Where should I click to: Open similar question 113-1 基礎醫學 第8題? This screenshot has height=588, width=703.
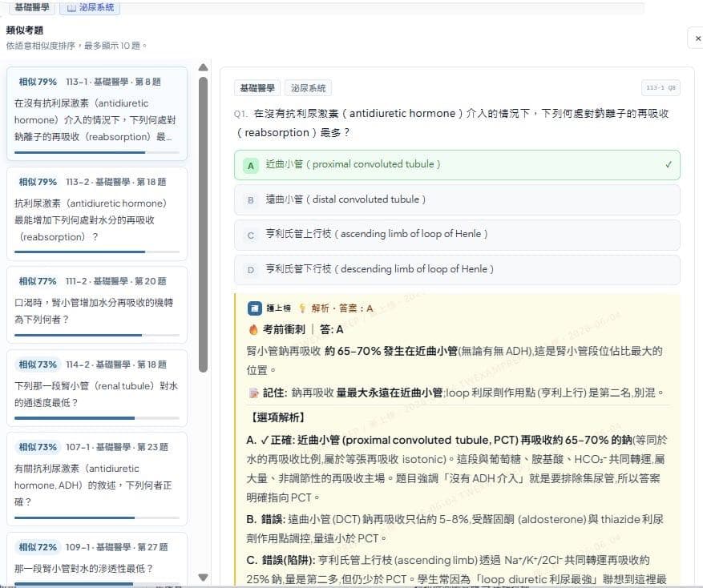pyautogui.click(x=97, y=114)
